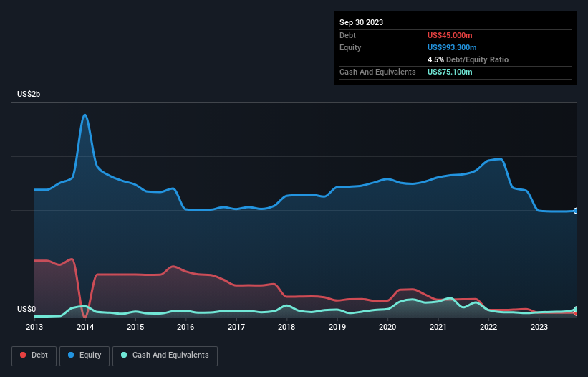Click the blue Equity legend dot
The height and width of the screenshot is (377, 588).
click(x=71, y=355)
